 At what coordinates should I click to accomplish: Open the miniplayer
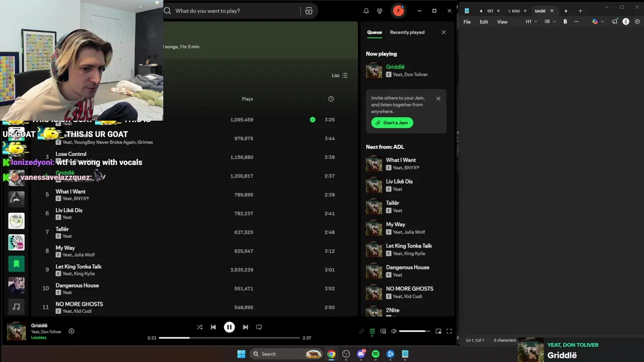438,331
